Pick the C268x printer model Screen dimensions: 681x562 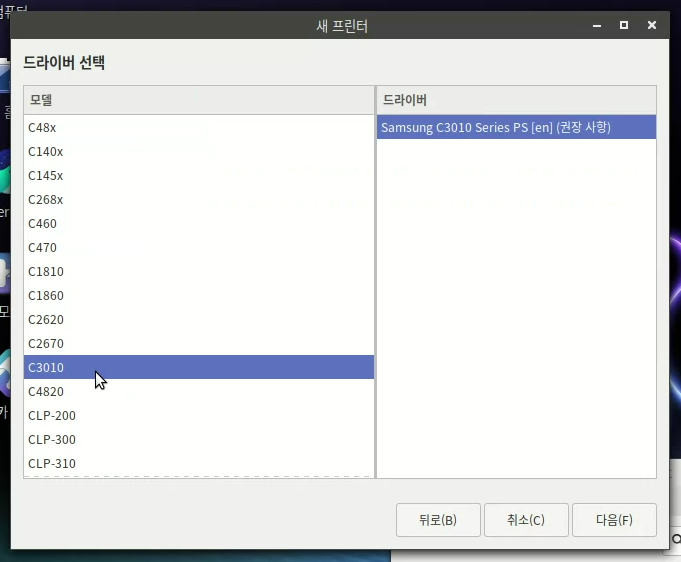[x=199, y=200]
